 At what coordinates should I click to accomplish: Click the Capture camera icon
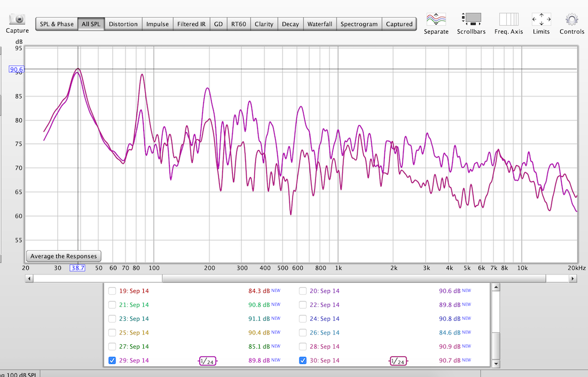tap(17, 20)
